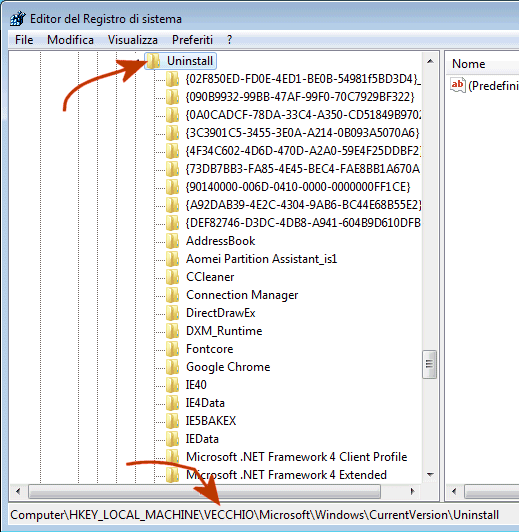Select Microsoft .NET Framework 4 Extended key
The height and width of the screenshot is (532, 519).
(286, 475)
